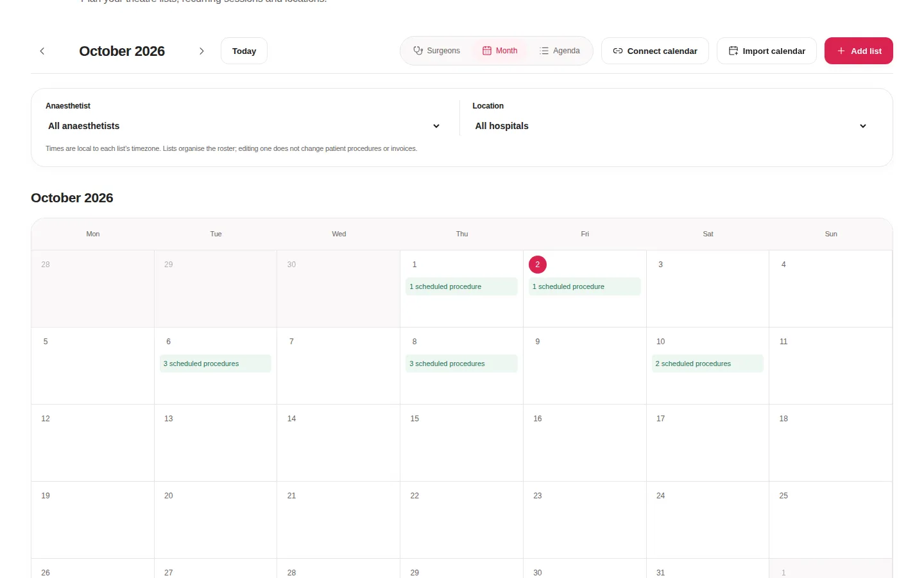Click the Add list button
The image size is (924, 578).
[x=859, y=51]
